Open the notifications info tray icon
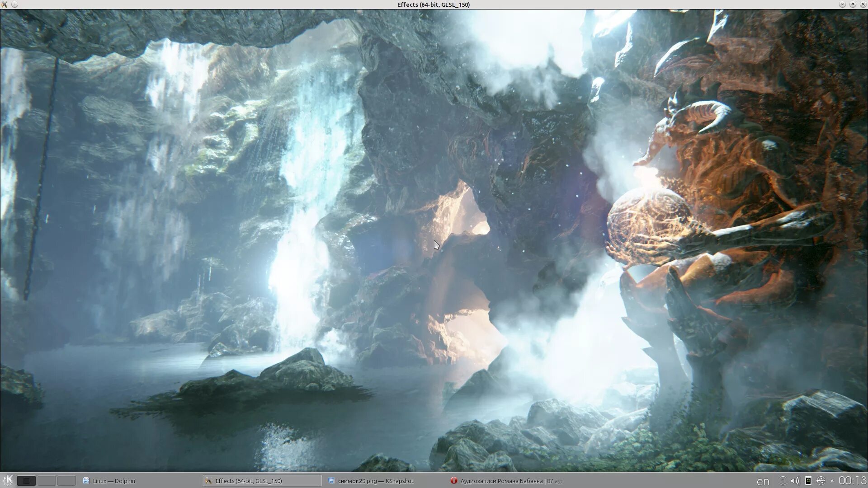The width and height of the screenshot is (868, 488). tap(783, 481)
